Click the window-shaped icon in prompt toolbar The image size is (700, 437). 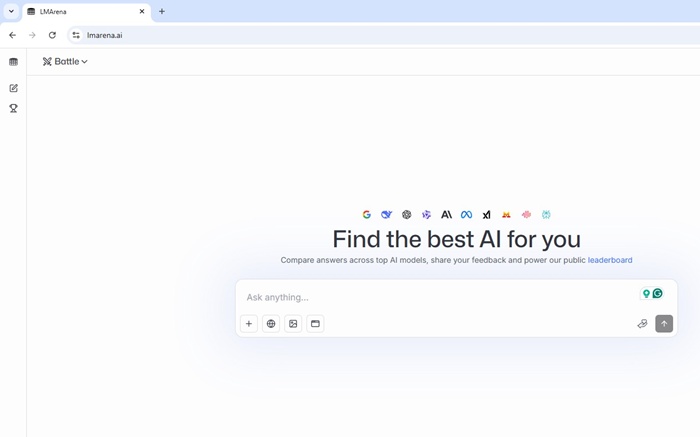(315, 324)
